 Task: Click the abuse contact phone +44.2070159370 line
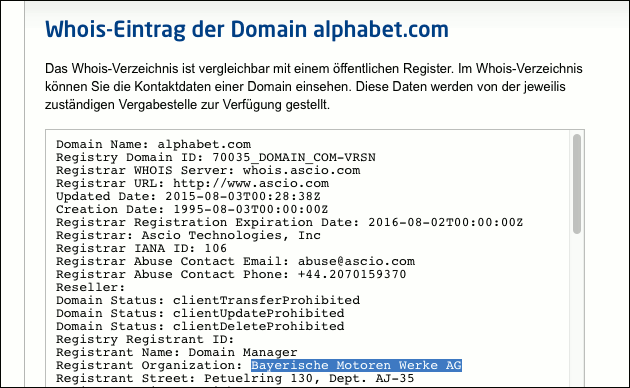click(x=231, y=274)
